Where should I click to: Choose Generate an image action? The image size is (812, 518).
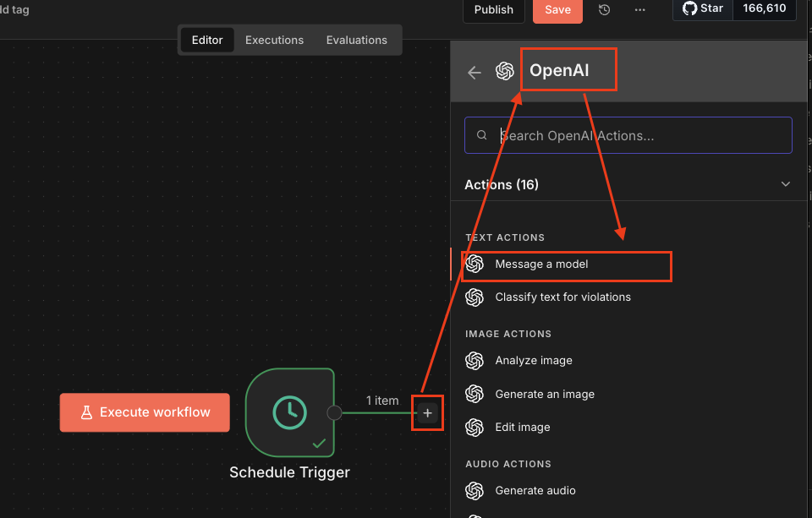(628, 395)
